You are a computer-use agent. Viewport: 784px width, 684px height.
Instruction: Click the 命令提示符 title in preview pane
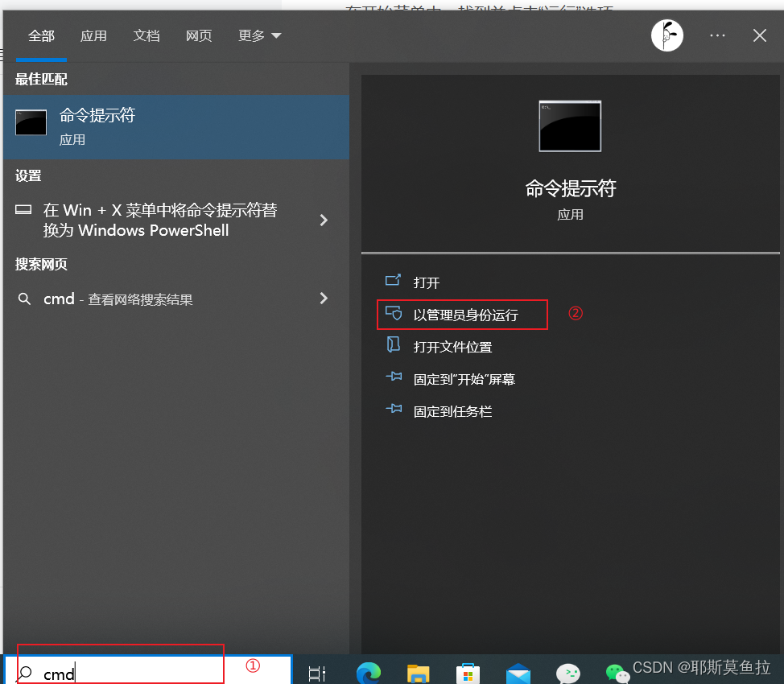pyautogui.click(x=570, y=188)
